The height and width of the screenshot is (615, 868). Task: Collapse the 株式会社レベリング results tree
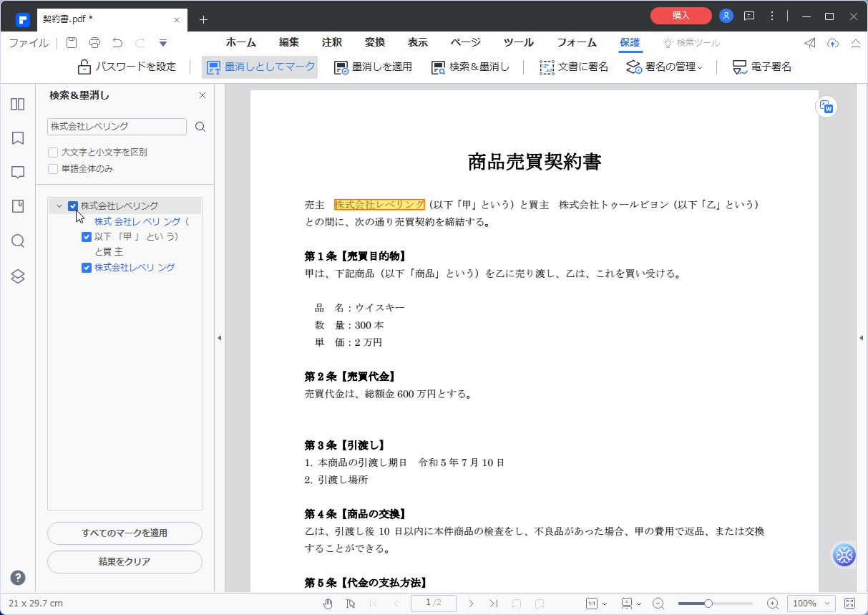[59, 205]
